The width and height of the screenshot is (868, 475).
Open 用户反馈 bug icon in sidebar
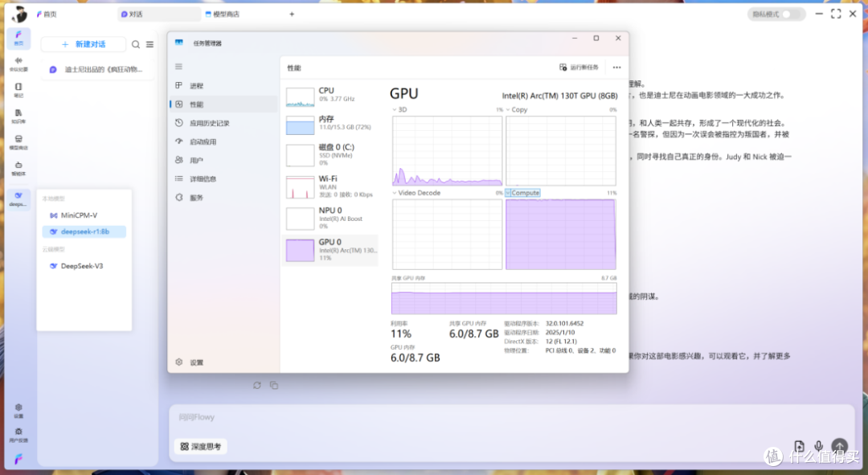18,435
